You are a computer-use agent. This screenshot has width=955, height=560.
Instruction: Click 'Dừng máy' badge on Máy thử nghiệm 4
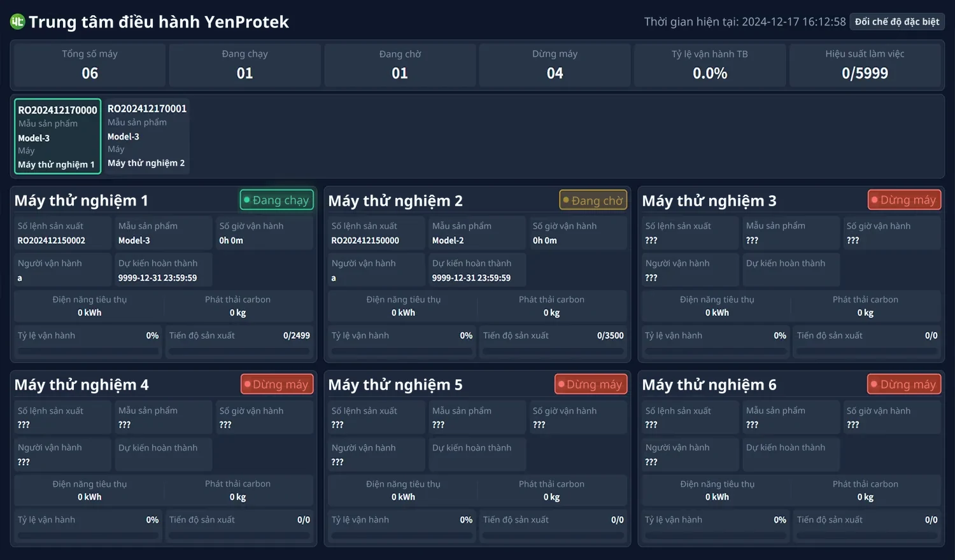tap(277, 384)
